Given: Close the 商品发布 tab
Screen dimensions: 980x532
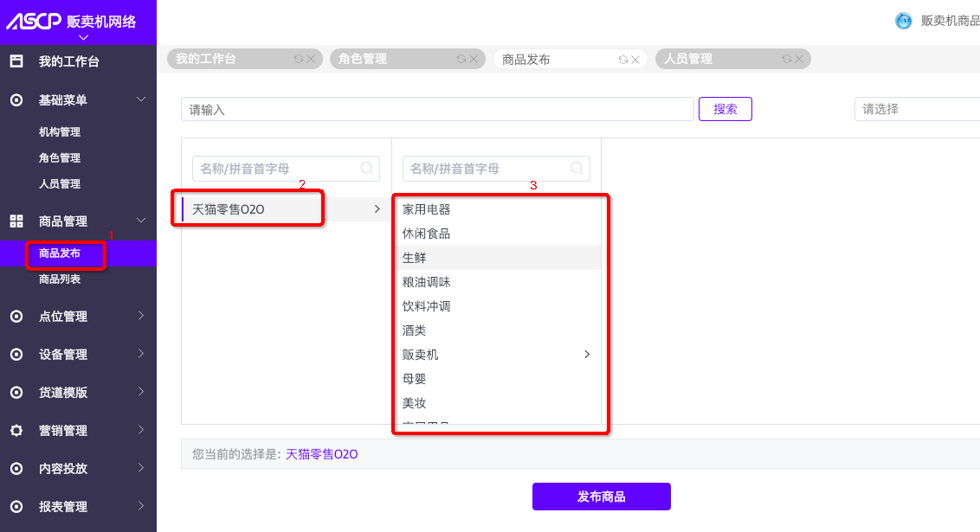Looking at the screenshot, I should (x=635, y=60).
